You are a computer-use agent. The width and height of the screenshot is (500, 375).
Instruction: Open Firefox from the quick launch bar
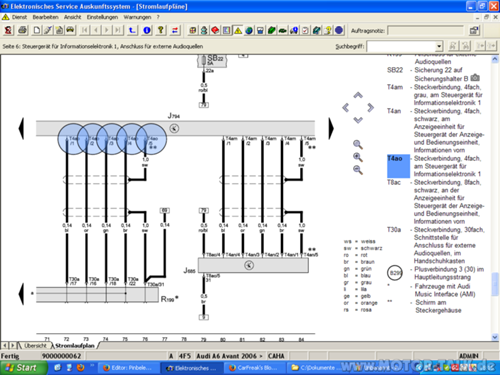click(80, 368)
